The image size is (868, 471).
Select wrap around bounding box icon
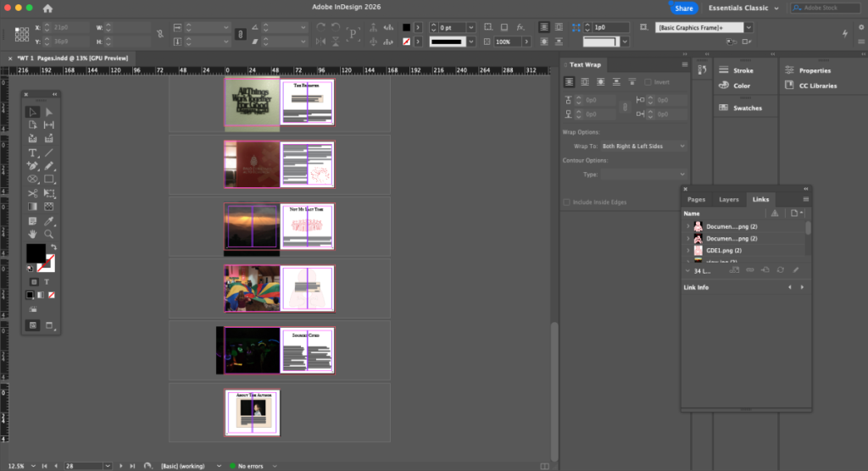click(x=585, y=82)
